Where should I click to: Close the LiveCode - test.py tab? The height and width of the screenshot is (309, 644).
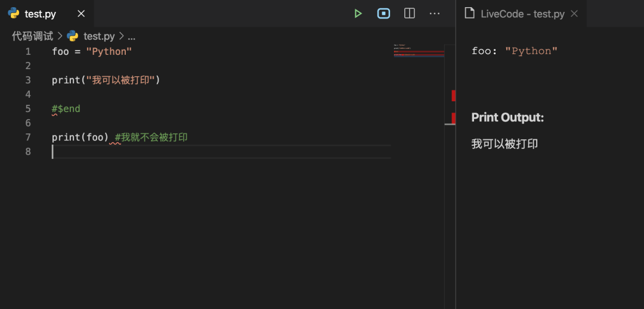coord(574,14)
